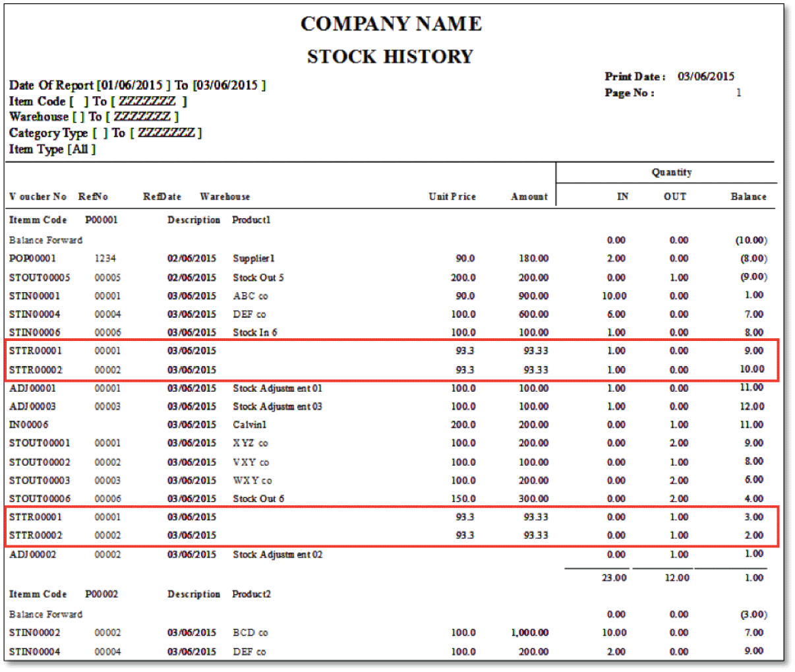Click the Item Type [All] filter text

pos(52,149)
